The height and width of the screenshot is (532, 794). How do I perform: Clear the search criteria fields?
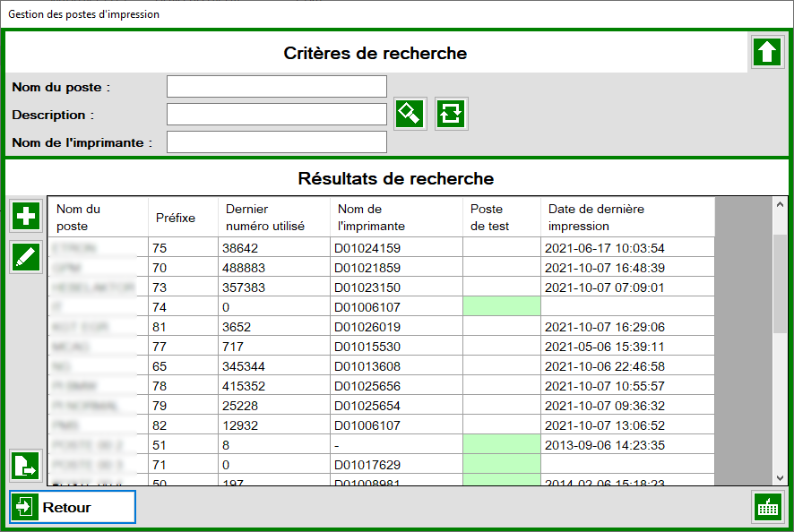pyautogui.click(x=410, y=114)
